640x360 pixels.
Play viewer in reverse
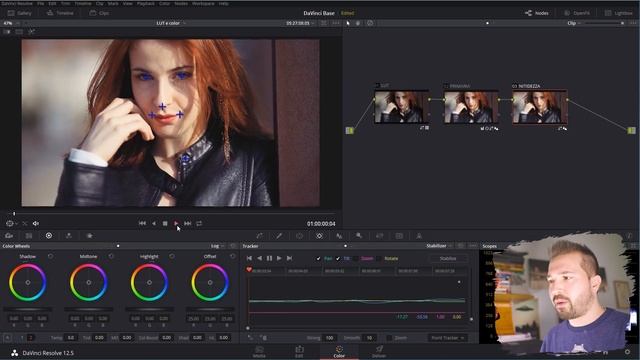(x=154, y=223)
